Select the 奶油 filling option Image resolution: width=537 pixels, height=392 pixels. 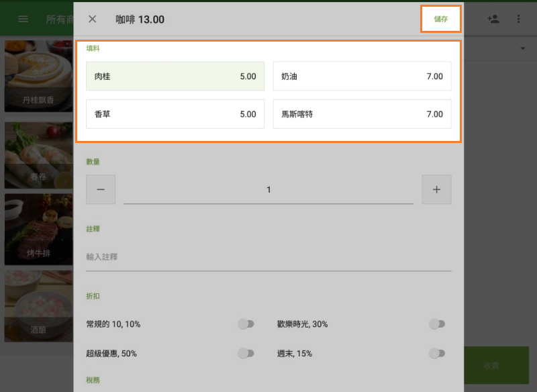362,77
